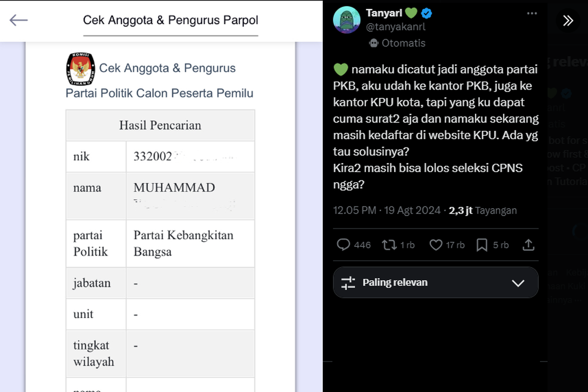Click the bookmark icon showing 5 rb
Viewport: 588px width, 392px height.
point(482,245)
